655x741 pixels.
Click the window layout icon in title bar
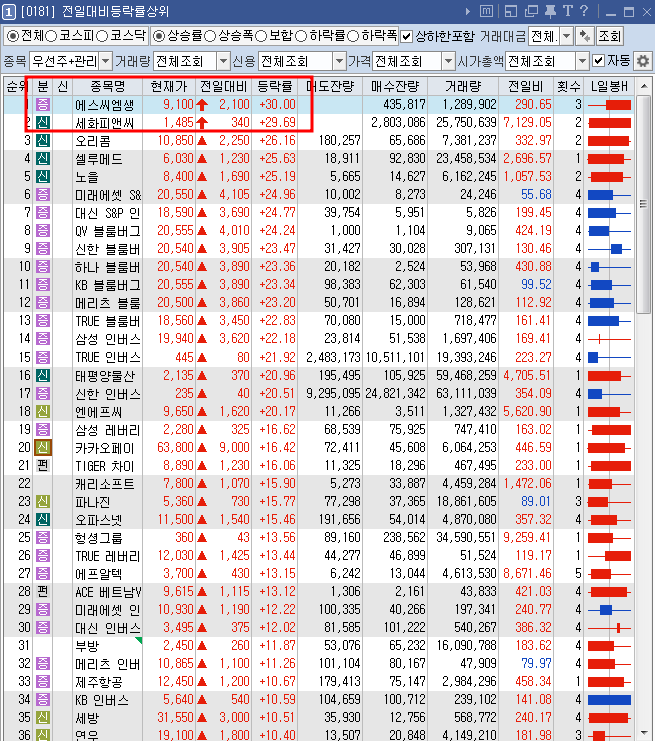pyautogui.click(x=511, y=11)
